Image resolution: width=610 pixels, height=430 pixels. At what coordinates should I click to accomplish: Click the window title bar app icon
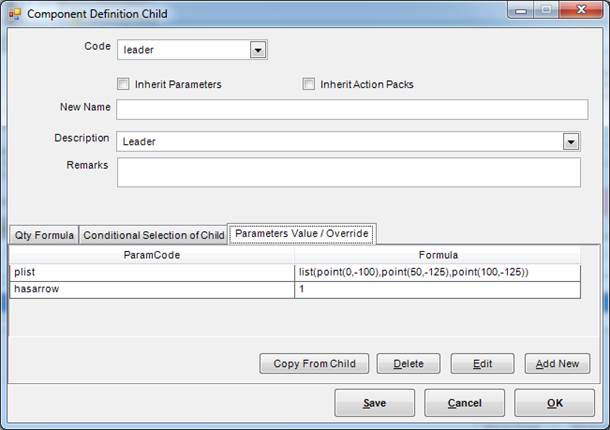coord(15,13)
